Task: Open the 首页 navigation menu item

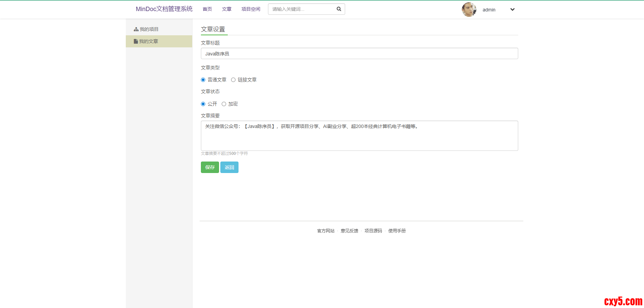Action: click(x=207, y=9)
